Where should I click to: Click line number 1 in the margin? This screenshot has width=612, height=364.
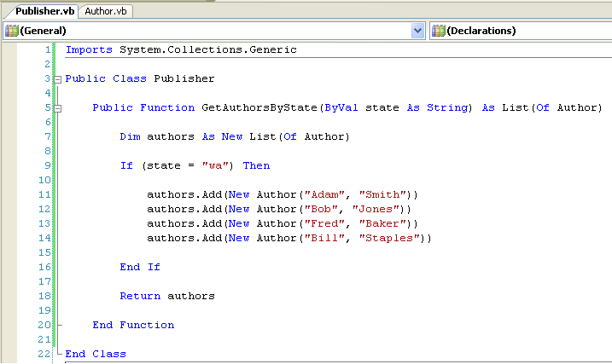click(x=47, y=49)
